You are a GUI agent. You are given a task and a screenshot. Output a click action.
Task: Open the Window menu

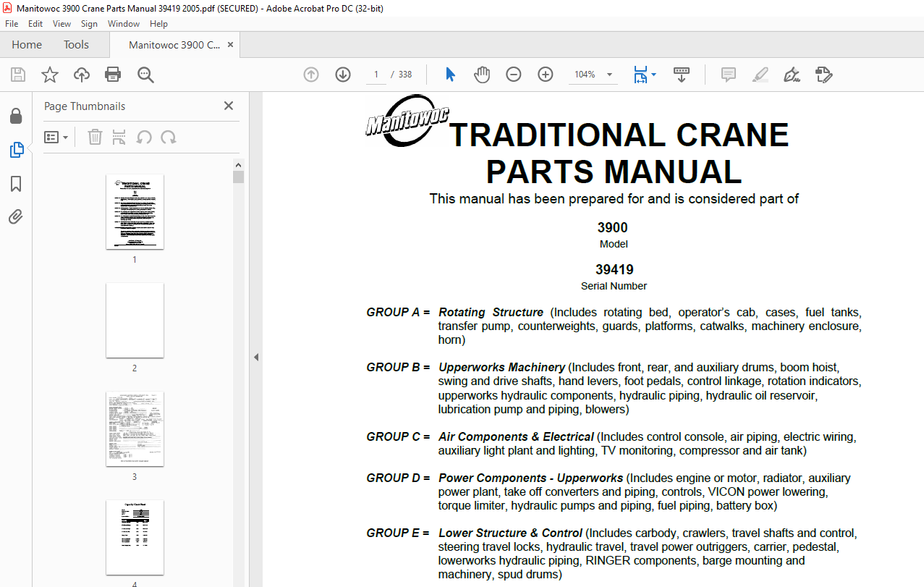tap(124, 24)
